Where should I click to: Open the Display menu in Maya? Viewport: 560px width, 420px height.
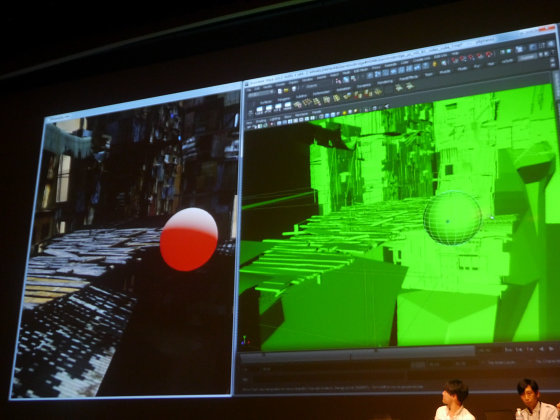294,82
